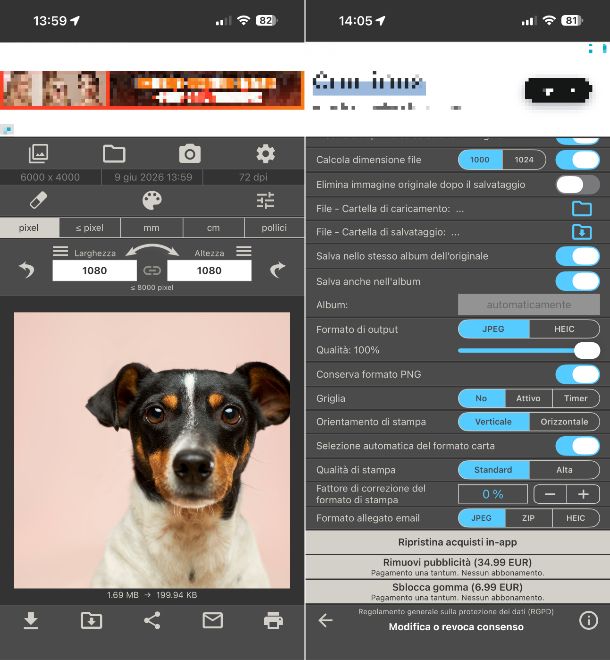The image size is (610, 660).
Task: Open settings via the gear icon
Action: coord(266,154)
